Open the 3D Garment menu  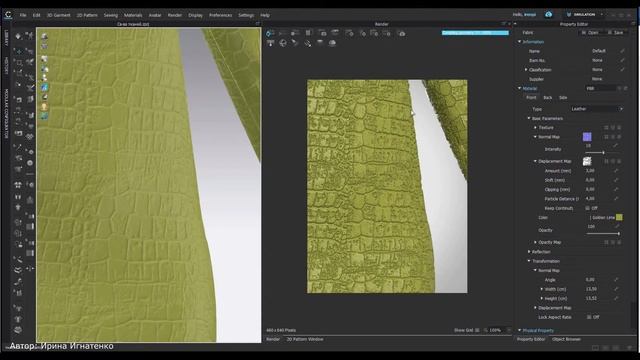coord(58,15)
